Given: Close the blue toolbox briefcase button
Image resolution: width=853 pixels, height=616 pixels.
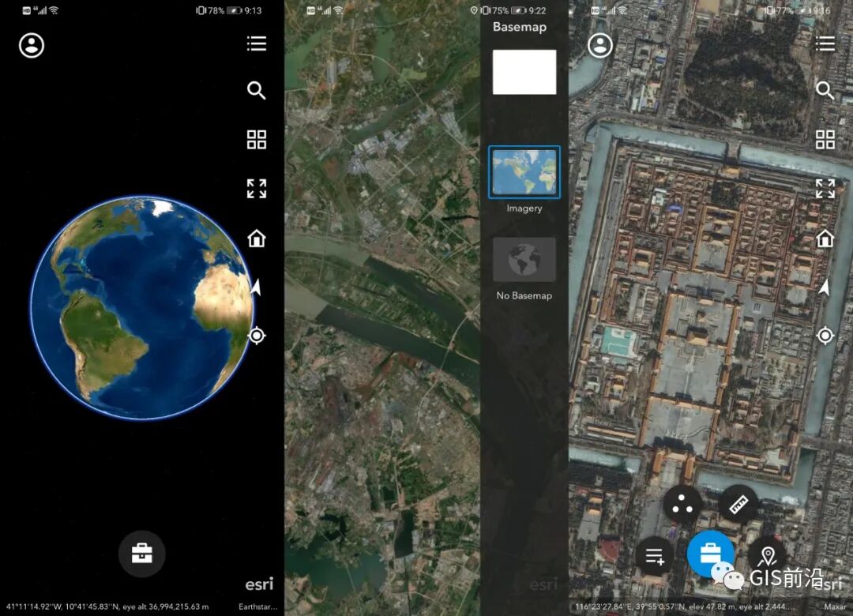Looking at the screenshot, I should pos(711,554).
